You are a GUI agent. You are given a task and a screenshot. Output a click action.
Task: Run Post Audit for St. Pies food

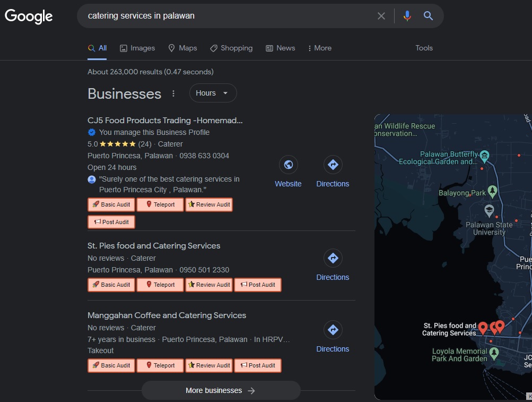coord(258,285)
